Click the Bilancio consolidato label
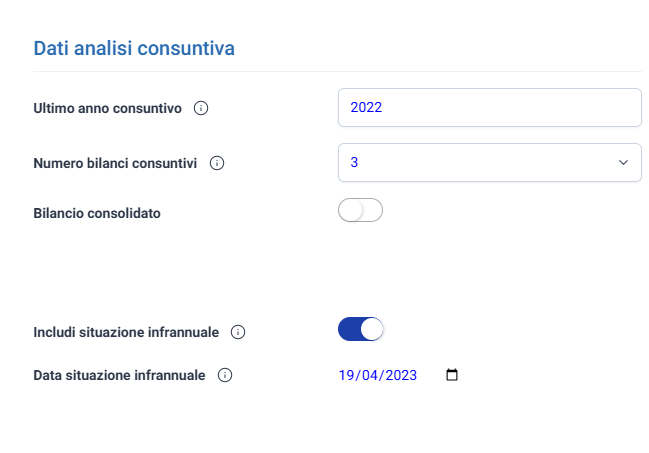The width and height of the screenshot is (649, 453). coord(97,213)
